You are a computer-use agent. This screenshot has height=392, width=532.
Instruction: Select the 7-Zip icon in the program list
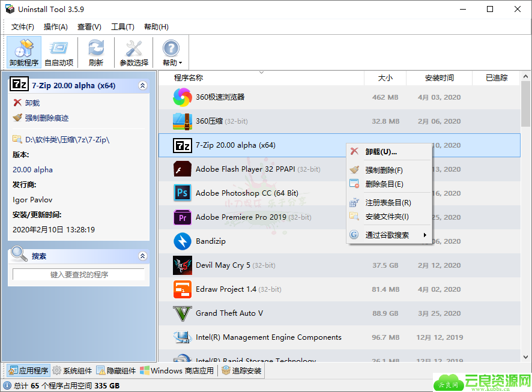183,145
